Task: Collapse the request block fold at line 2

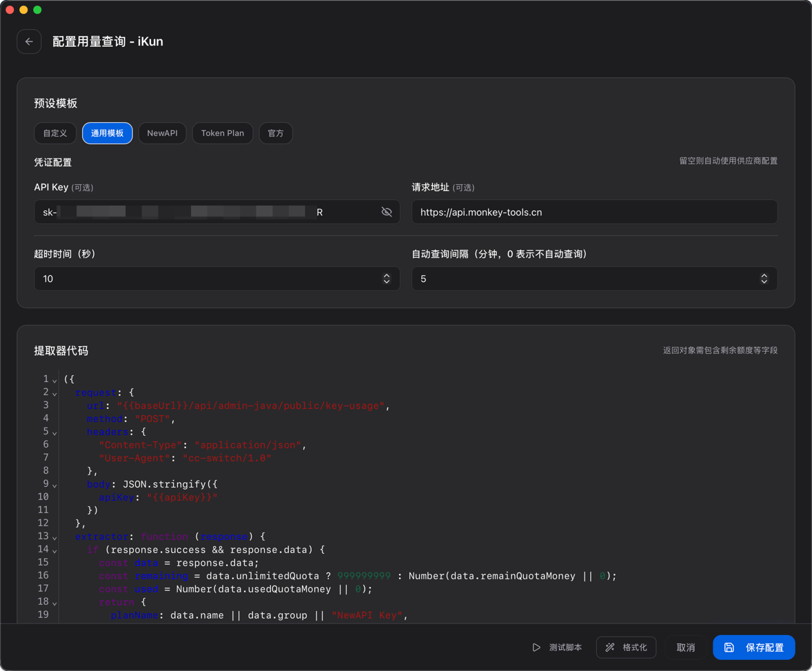Action: click(x=54, y=394)
